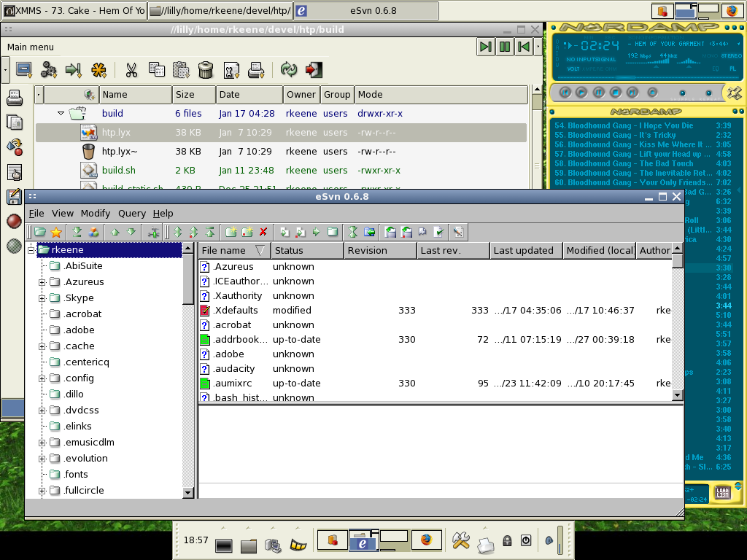Adjust the XMMS volume slider marker
This screenshot has width=747, height=560.
tap(656, 66)
